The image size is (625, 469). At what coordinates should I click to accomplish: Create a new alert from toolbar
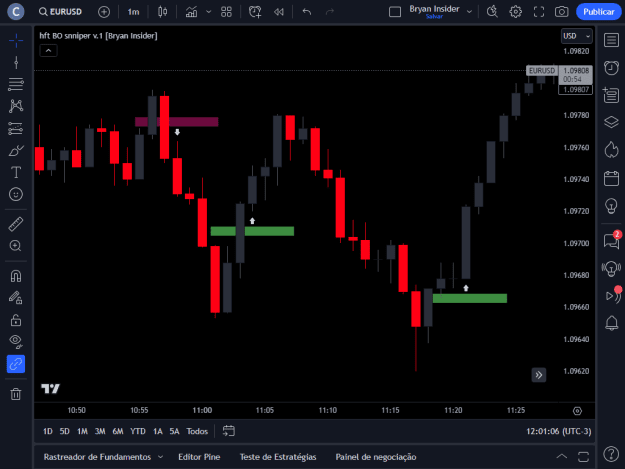click(255, 12)
